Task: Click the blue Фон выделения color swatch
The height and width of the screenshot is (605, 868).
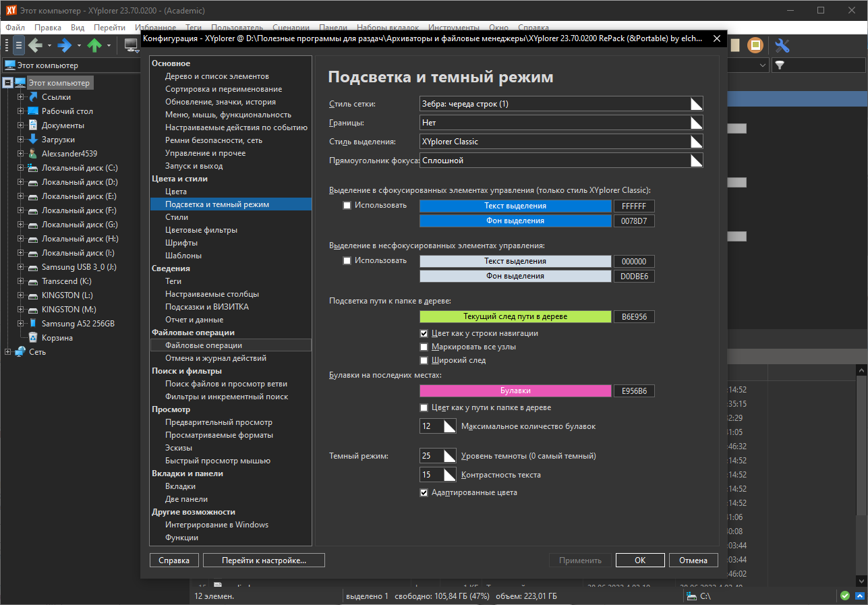Action: tap(515, 221)
